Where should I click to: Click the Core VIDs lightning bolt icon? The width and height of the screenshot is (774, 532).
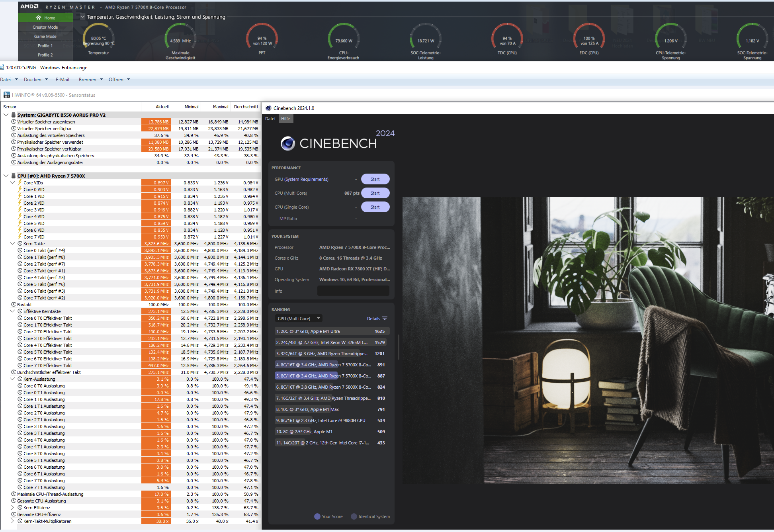pos(20,182)
